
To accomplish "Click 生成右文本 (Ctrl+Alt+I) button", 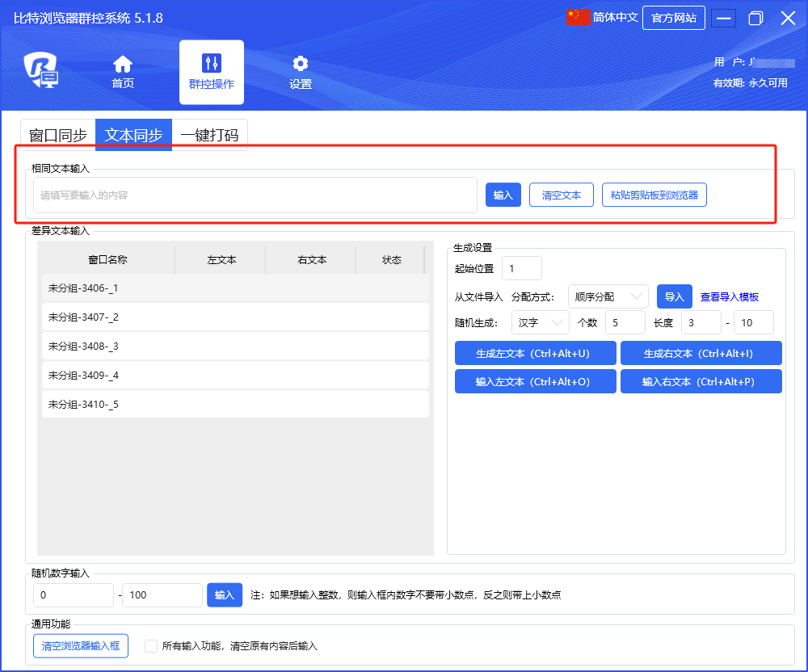I will pos(701,353).
